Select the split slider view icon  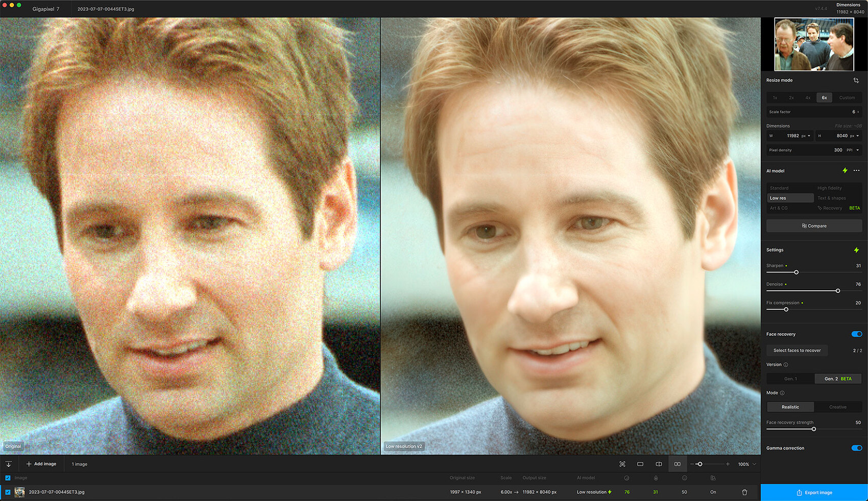659,464
